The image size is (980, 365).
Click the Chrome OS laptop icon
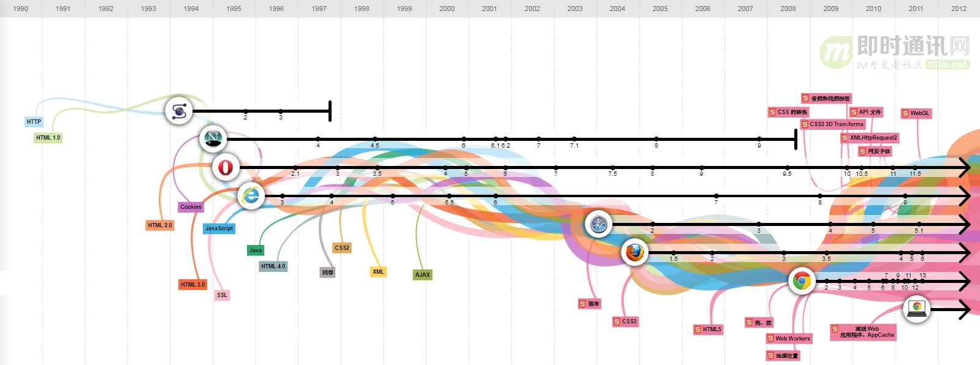(x=917, y=309)
